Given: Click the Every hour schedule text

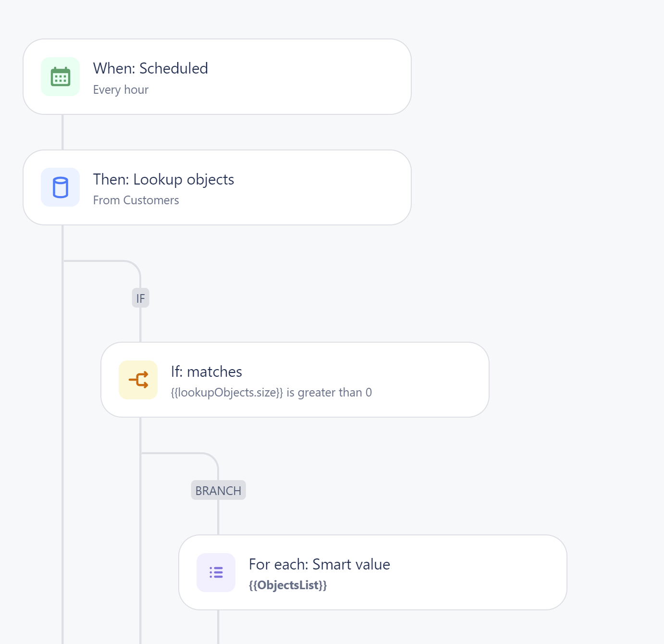Looking at the screenshot, I should point(121,90).
